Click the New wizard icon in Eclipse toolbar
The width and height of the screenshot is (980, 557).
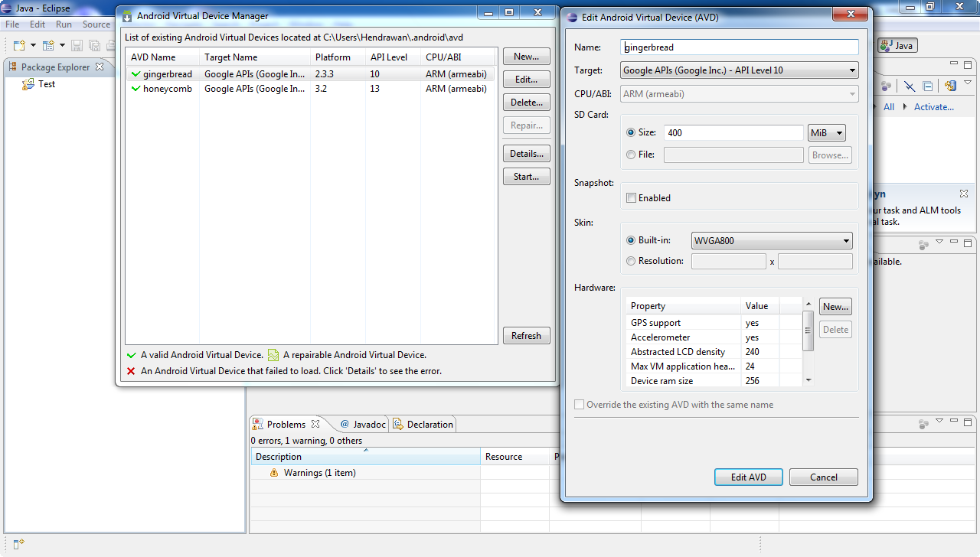coord(19,46)
